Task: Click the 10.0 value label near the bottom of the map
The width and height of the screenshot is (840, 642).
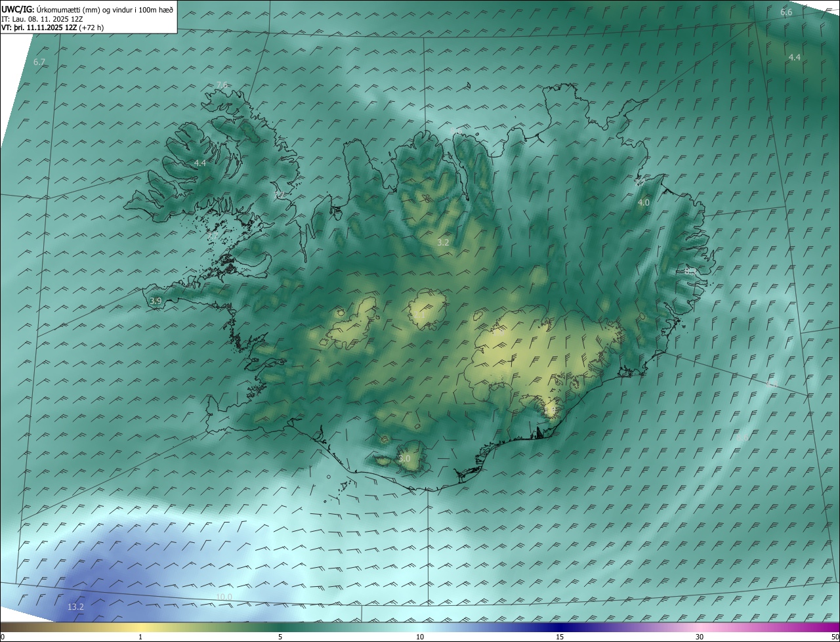Action: [224, 597]
